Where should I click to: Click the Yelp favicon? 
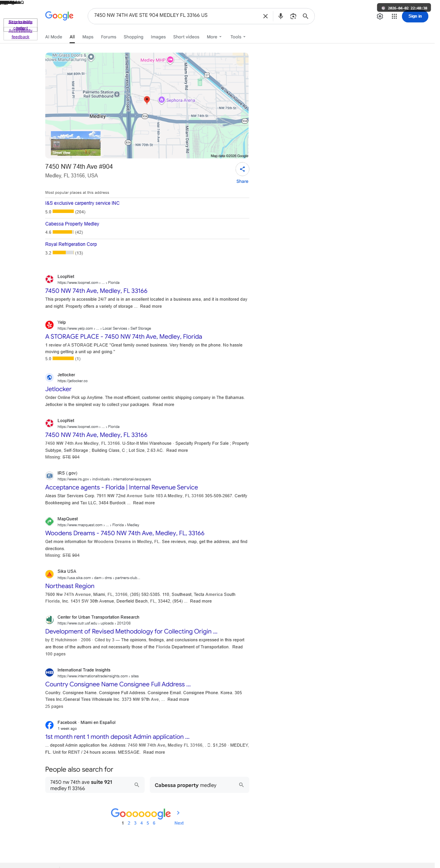coord(49,325)
